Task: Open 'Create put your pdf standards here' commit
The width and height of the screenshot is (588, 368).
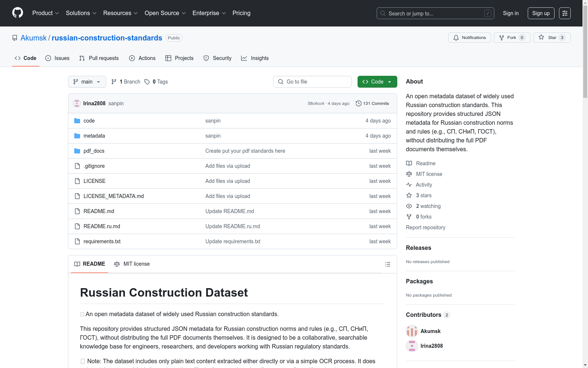Action: 245,151
